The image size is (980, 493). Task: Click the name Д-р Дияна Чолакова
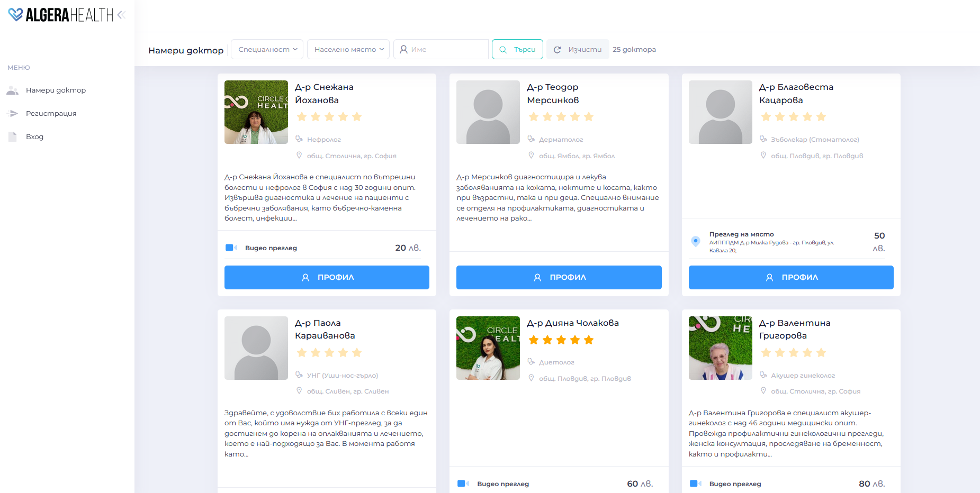click(x=573, y=323)
